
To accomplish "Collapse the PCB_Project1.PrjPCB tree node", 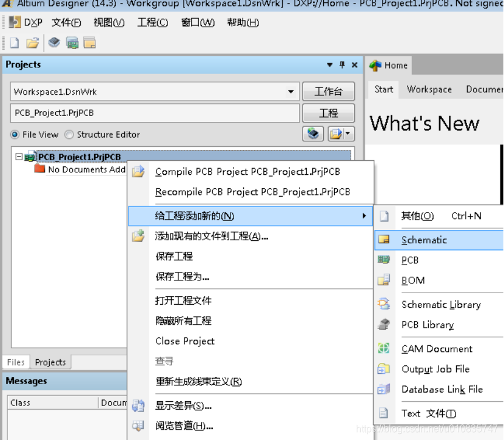I will [x=19, y=157].
